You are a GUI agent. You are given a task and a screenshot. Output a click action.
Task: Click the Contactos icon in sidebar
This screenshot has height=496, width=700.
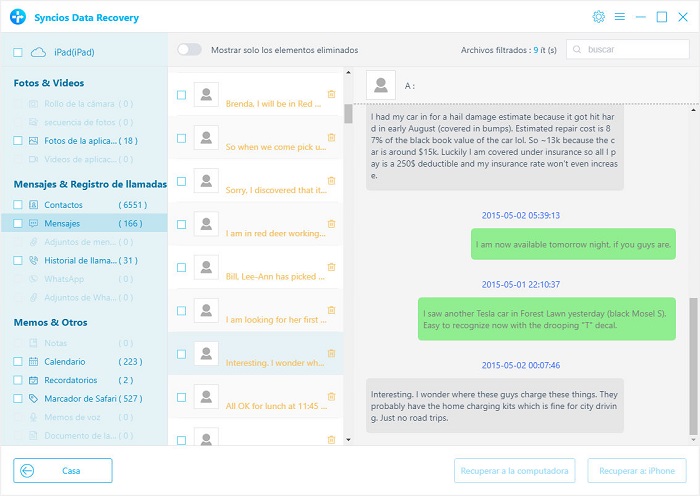click(x=33, y=204)
